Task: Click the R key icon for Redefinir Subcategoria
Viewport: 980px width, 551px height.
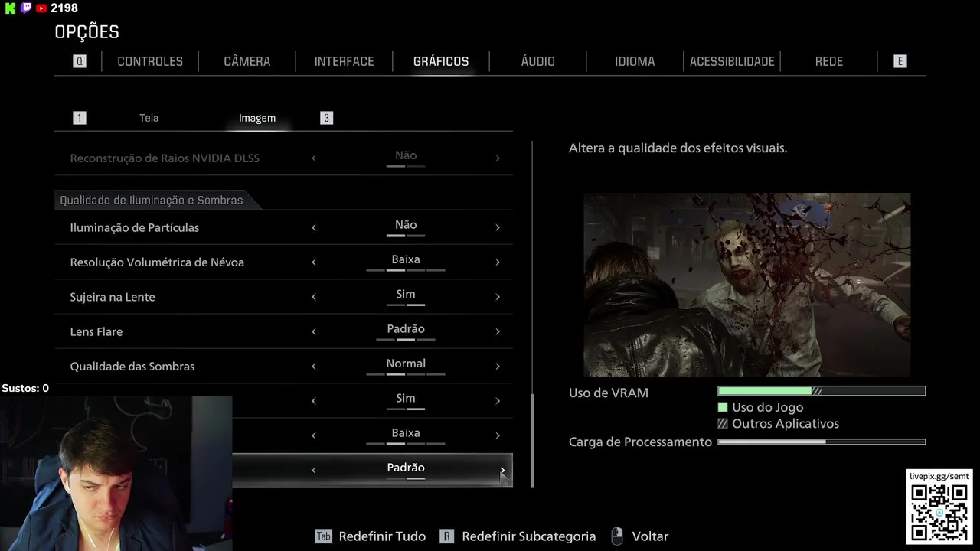Action: point(447,536)
